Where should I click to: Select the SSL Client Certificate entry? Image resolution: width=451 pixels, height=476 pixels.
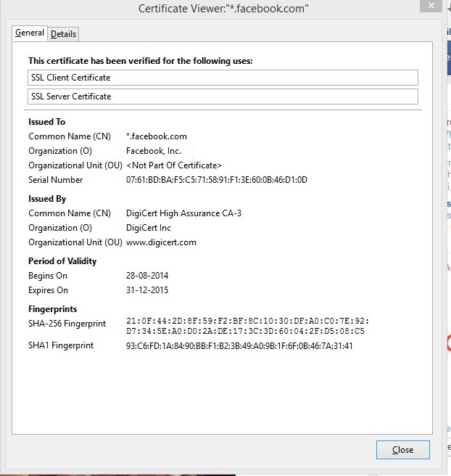[223, 78]
